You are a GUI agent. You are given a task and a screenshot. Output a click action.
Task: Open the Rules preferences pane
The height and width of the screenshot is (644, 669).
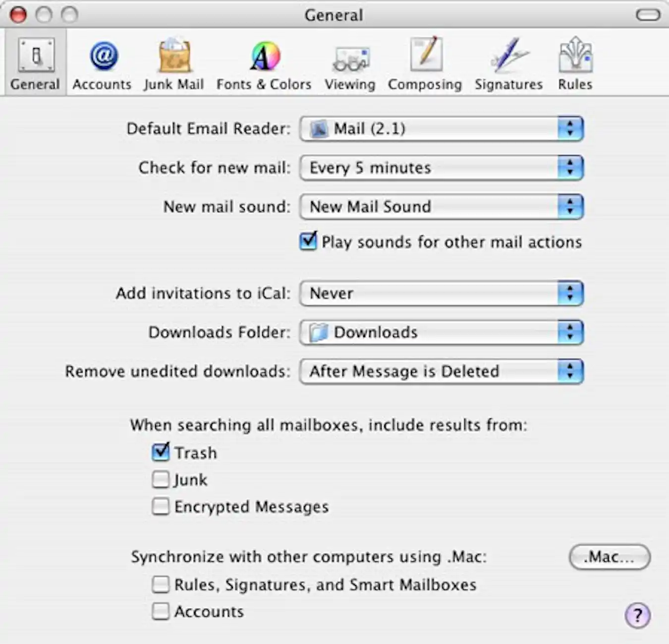click(575, 62)
